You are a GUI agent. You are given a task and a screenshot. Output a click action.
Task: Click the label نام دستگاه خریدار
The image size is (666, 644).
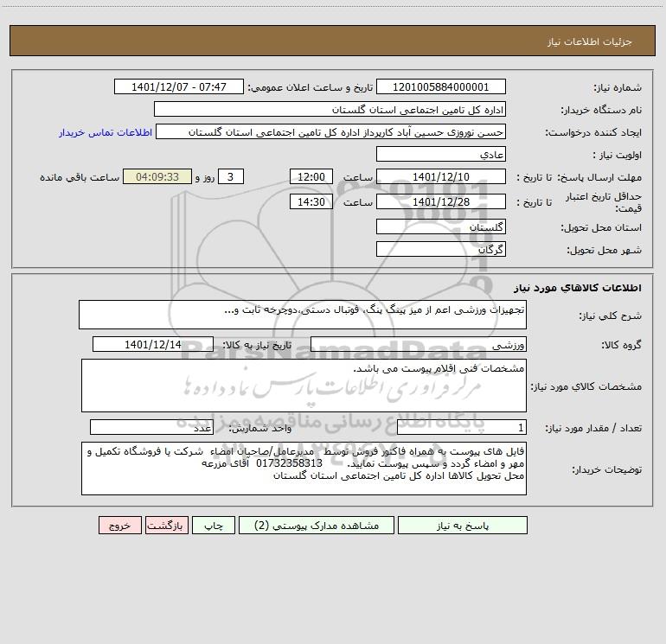(x=601, y=111)
